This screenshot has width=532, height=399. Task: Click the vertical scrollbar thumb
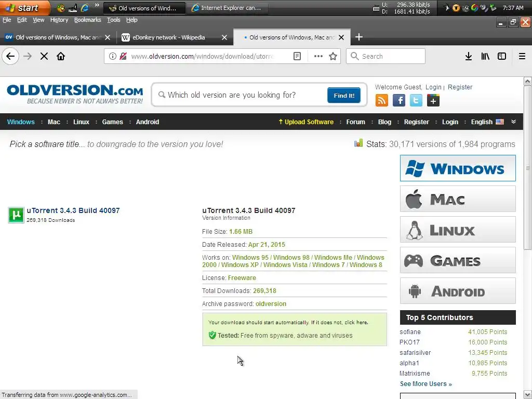tap(527, 168)
